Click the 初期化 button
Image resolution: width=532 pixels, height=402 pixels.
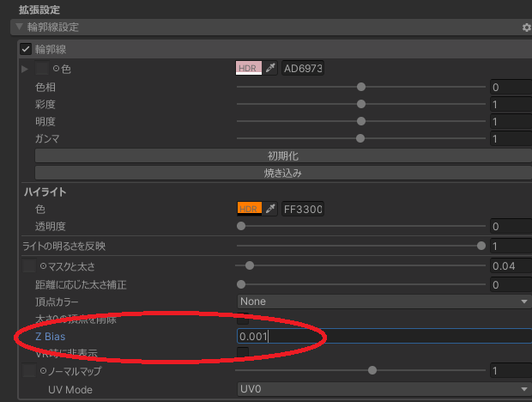283,155
